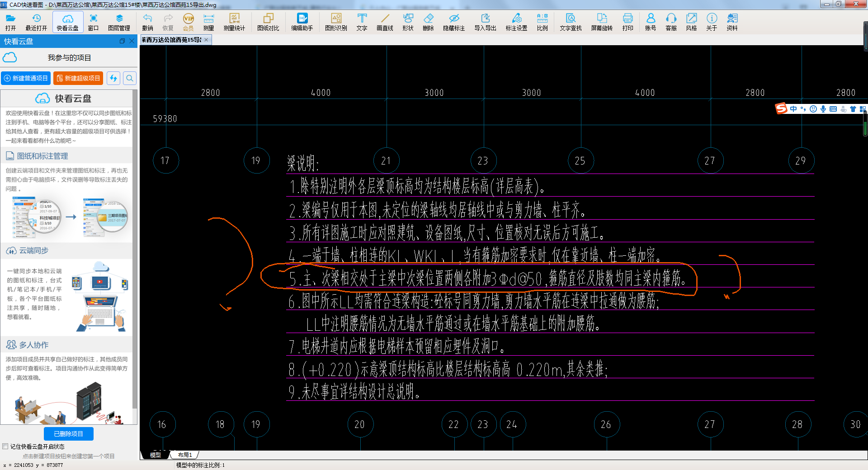Screen dimensions: 868x470
Task: Click 新建超级项目 button
Action: pyautogui.click(x=78, y=78)
